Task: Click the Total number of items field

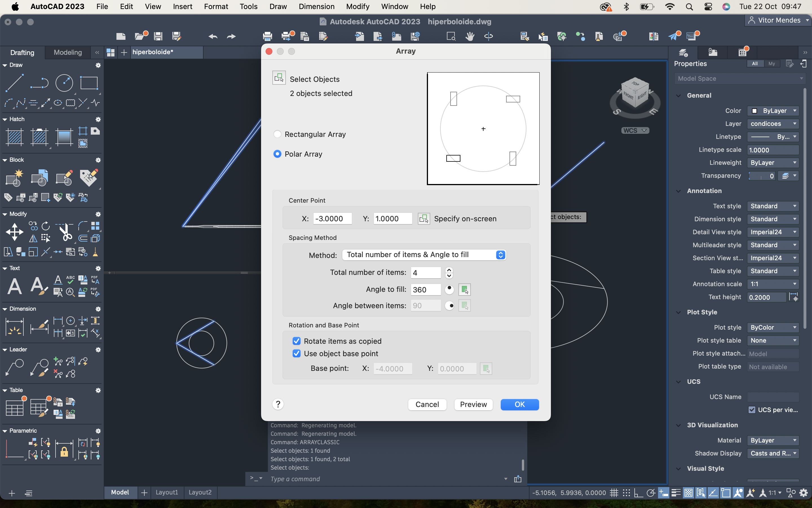Action: pyautogui.click(x=426, y=272)
